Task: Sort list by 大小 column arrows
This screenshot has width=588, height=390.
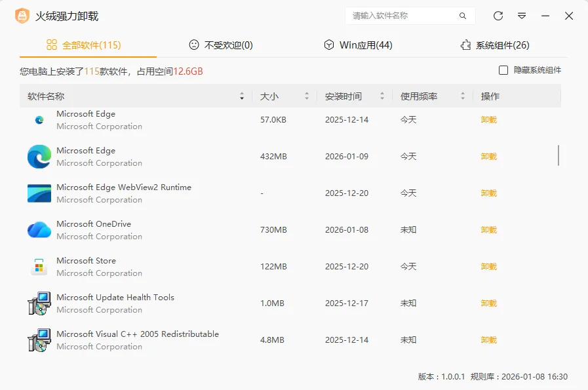Action: (306, 96)
